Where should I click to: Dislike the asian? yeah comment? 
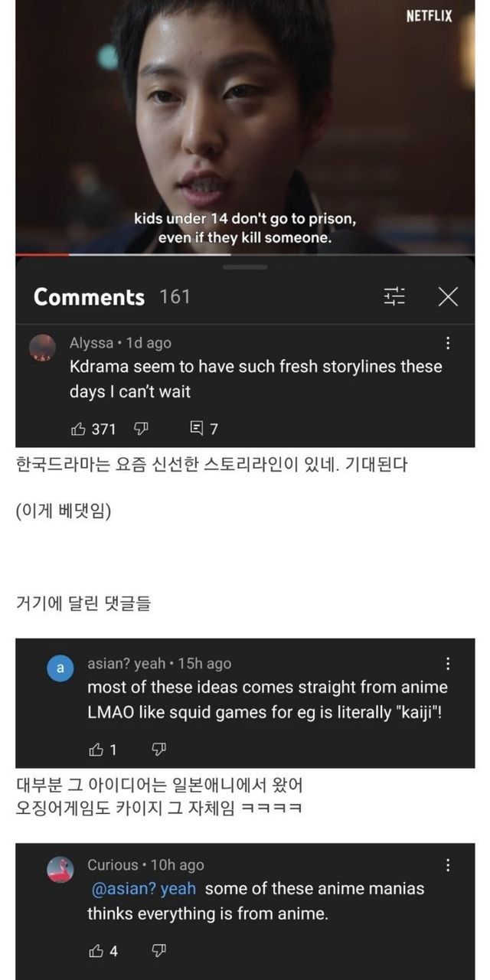click(x=158, y=750)
